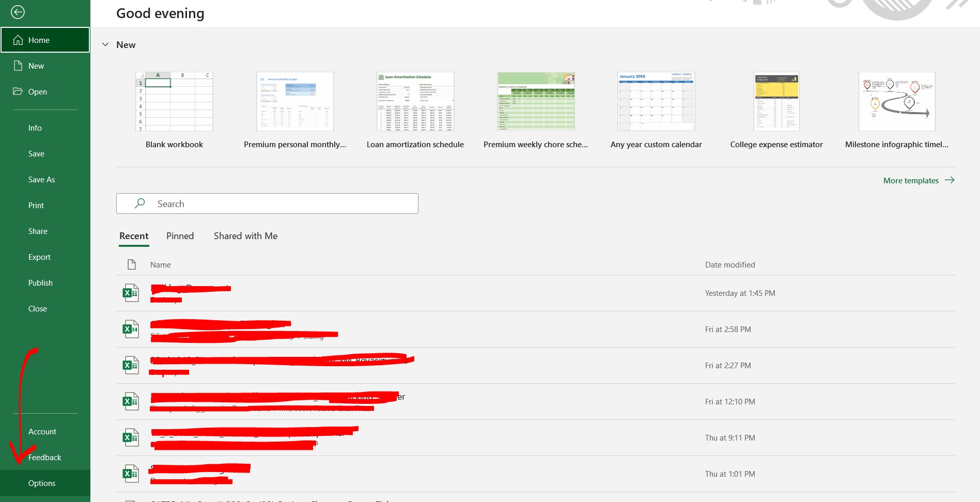Open Excel Options
The width and height of the screenshot is (980, 502).
(42, 483)
